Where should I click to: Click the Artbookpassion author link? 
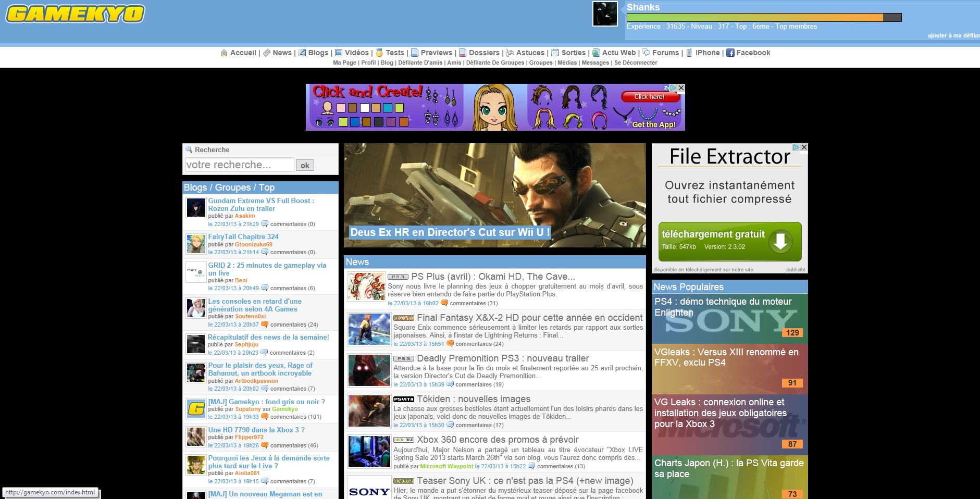coord(256,381)
